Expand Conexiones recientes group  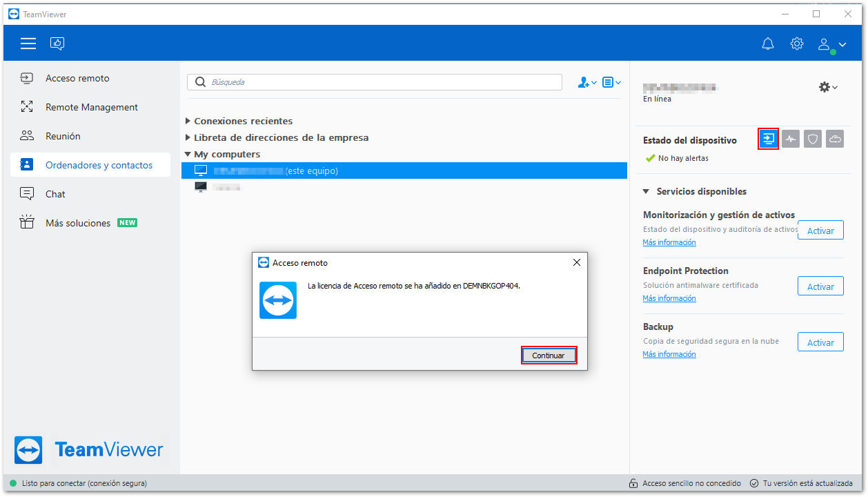tap(239, 121)
